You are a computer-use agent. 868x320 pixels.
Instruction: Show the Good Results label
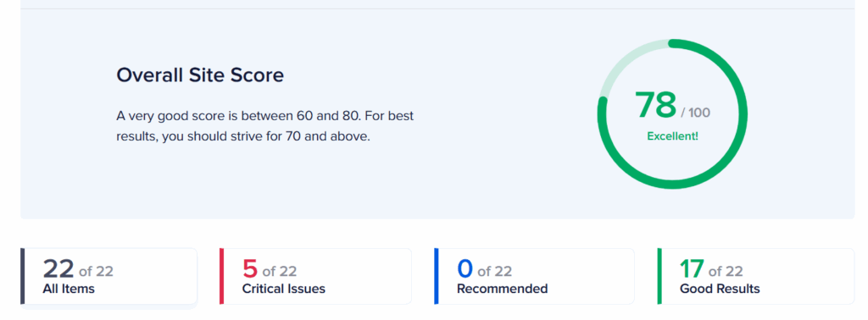pos(720,289)
